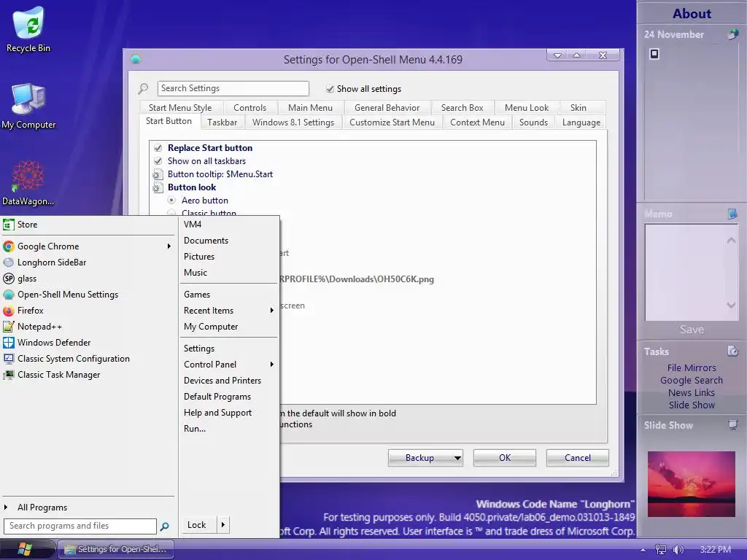Click the network tray icon

coord(660,550)
